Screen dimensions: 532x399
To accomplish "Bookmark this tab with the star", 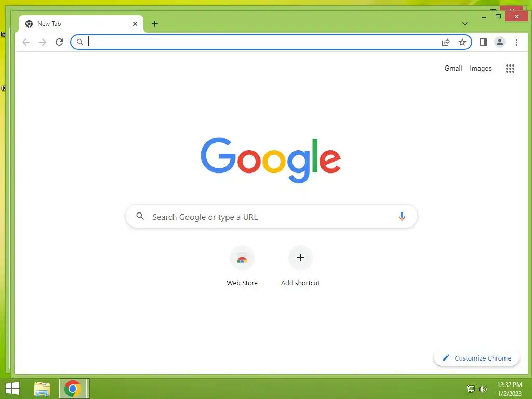I will click(462, 42).
